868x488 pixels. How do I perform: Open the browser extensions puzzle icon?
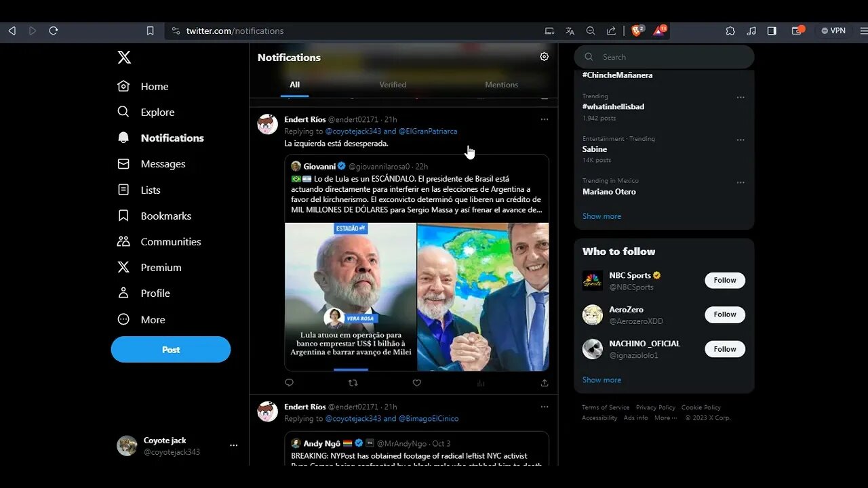click(730, 30)
